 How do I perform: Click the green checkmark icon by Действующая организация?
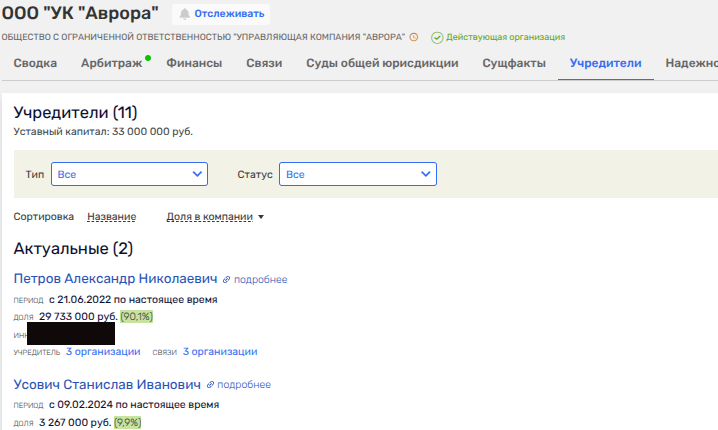point(437,37)
